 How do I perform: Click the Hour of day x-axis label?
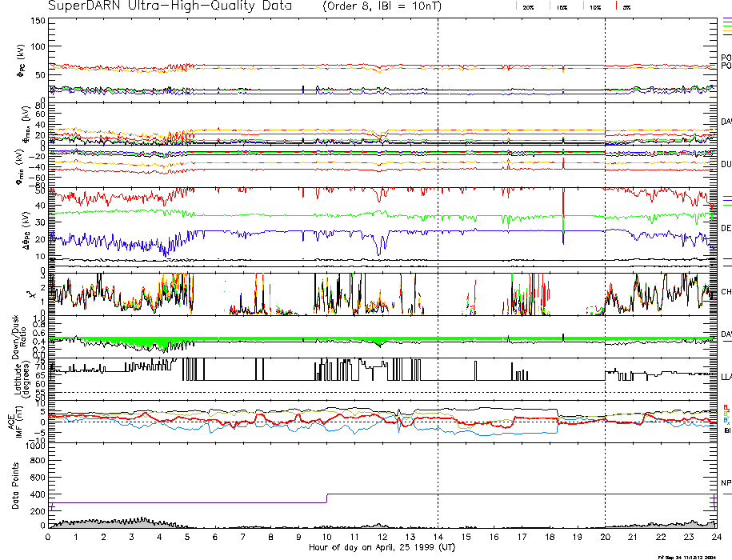(x=382, y=548)
